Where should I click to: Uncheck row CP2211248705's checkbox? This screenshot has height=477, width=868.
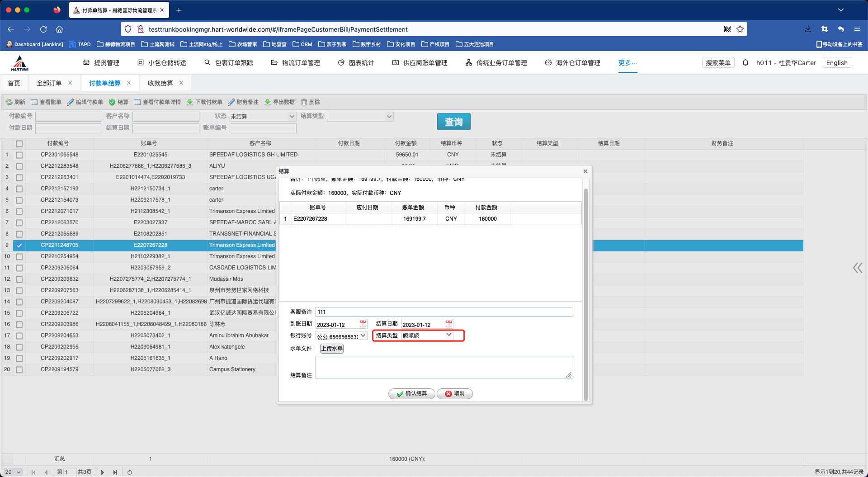(x=19, y=246)
